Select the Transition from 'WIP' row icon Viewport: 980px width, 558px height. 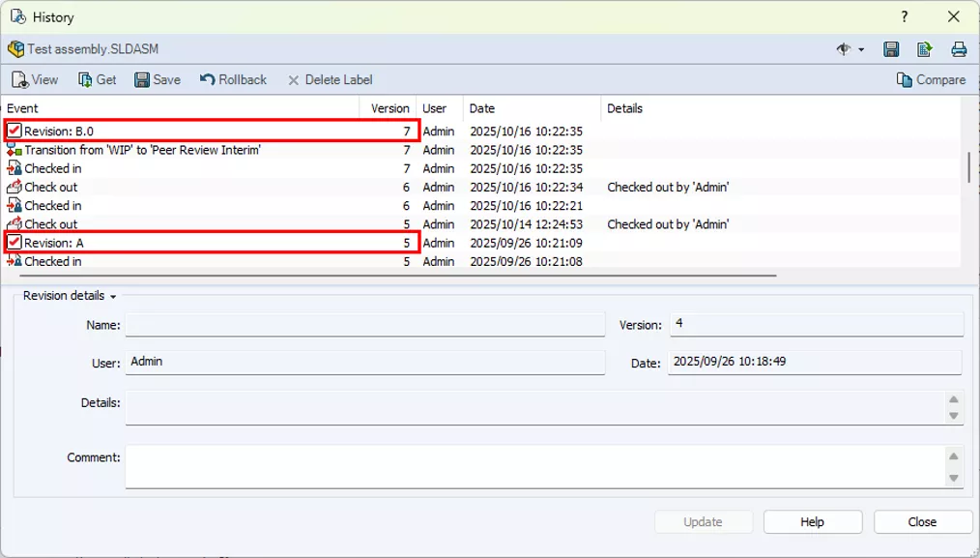tap(14, 150)
